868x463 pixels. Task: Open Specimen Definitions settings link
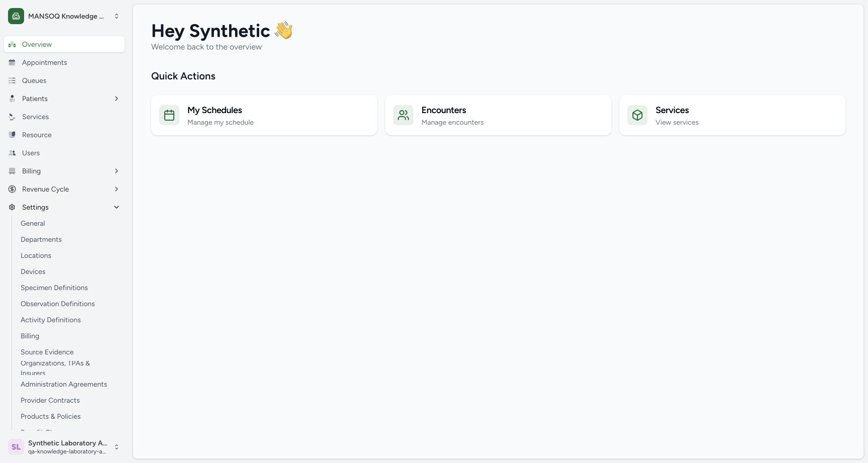(x=54, y=288)
